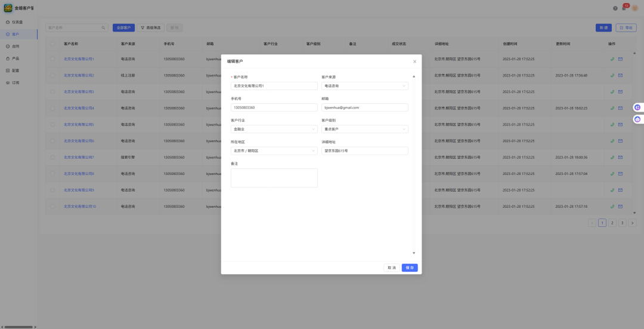The height and width of the screenshot is (329, 644).
Task: Click the mail icon for 北京文化有限公司2
Action: (620, 75)
